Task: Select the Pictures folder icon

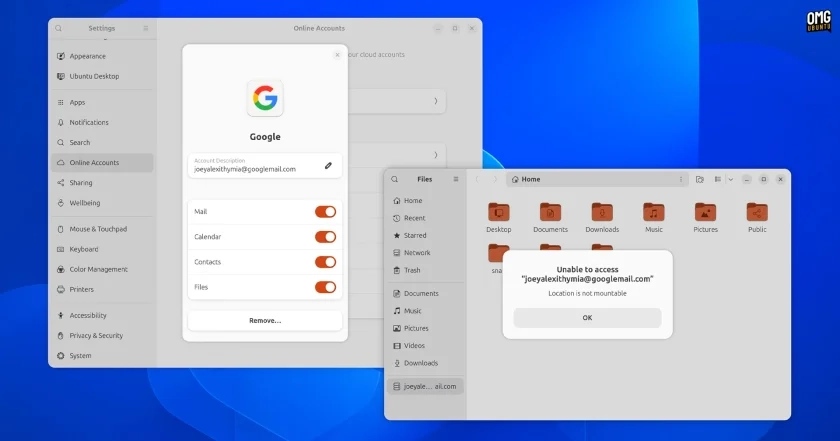Action: tap(706, 212)
